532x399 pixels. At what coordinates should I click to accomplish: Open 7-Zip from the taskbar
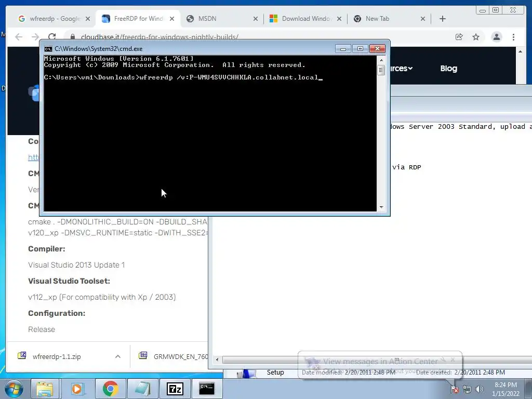(175, 389)
